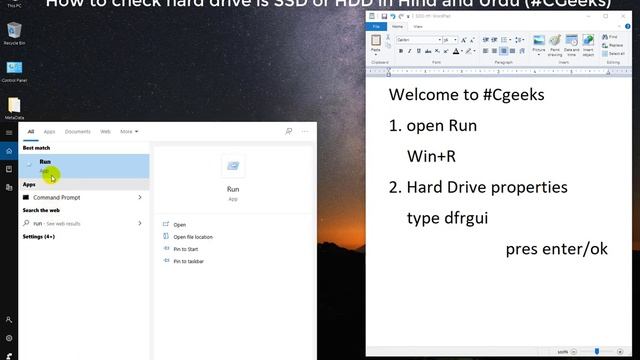Toggle Bold formatting in WordPad
The image size is (640, 360).
point(401,51)
